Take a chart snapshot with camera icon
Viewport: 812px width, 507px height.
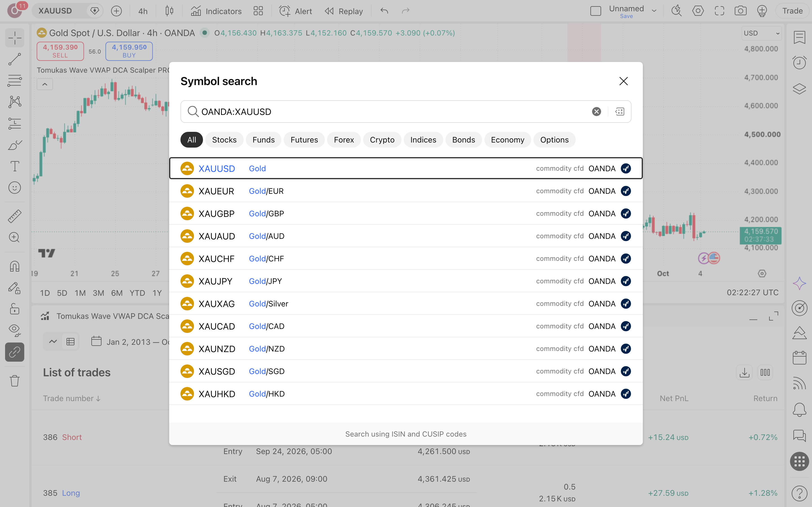click(x=741, y=11)
